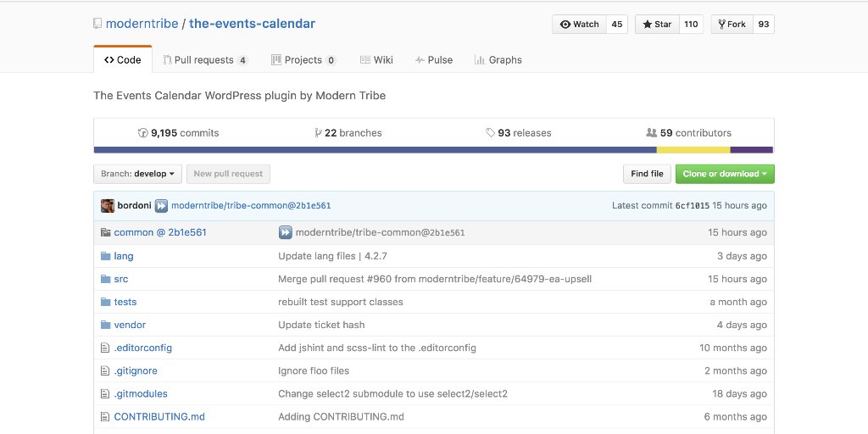Image resolution: width=868 pixels, height=434 pixels.
Task: Click the folder icon for vendor
Action: click(x=106, y=325)
